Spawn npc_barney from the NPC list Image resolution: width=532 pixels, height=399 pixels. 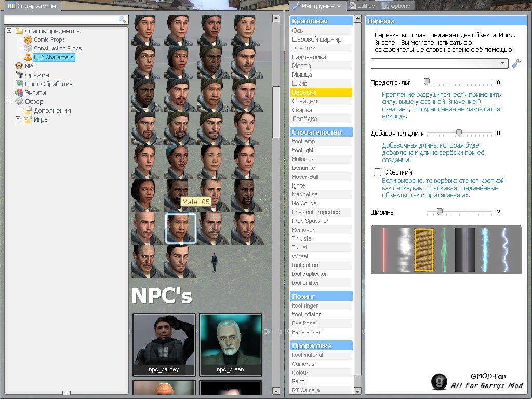coord(164,345)
